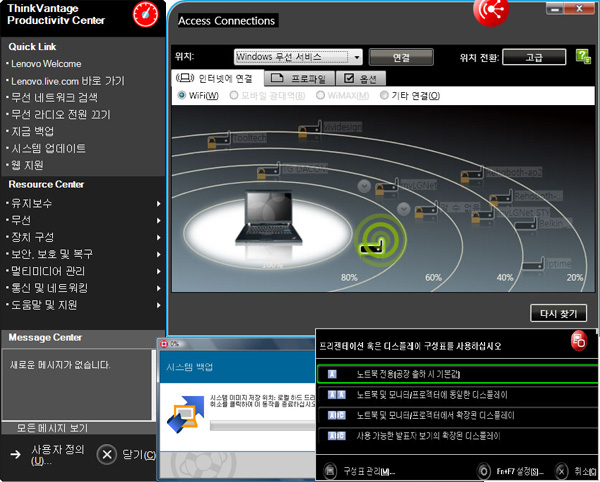600x482 pixels.
Task: Choose 발표자 보기의 확장된 디스플레이 option
Action: coord(458,435)
